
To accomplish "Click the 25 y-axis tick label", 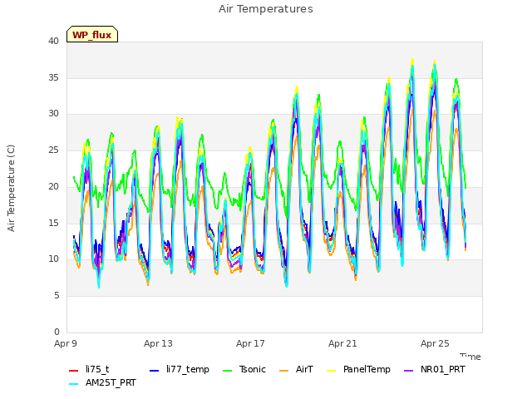I will pyautogui.click(x=53, y=150).
